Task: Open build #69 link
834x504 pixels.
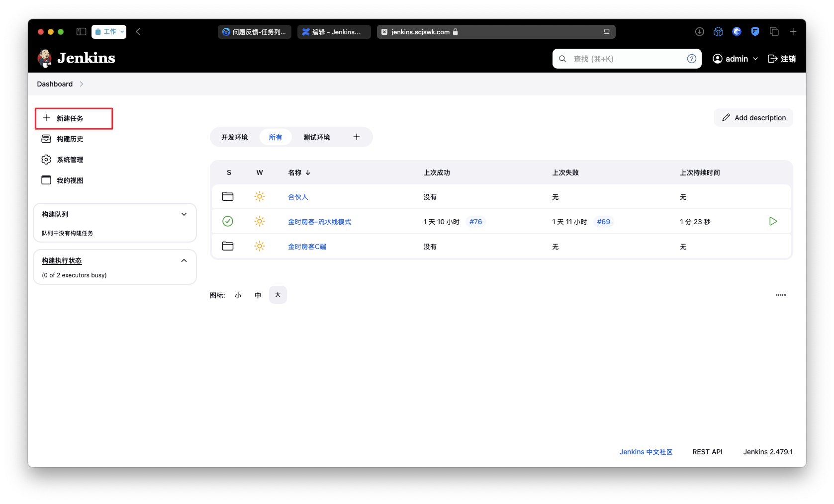Action: [604, 222]
